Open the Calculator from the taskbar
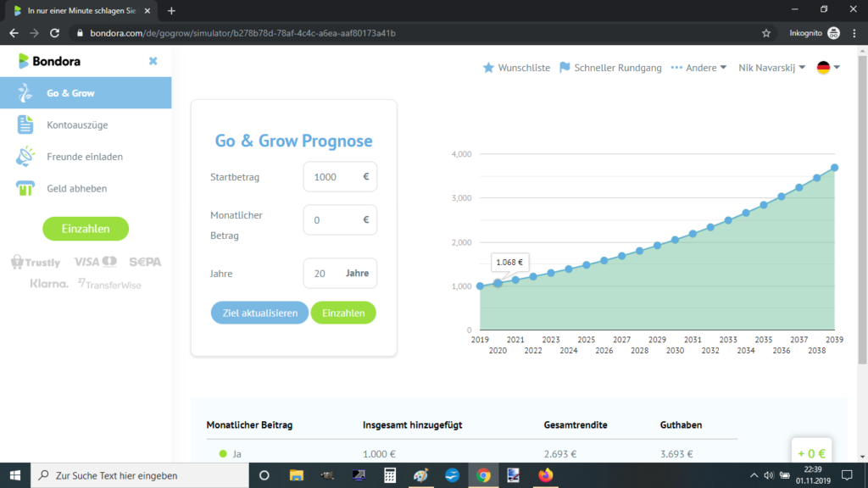 point(390,475)
